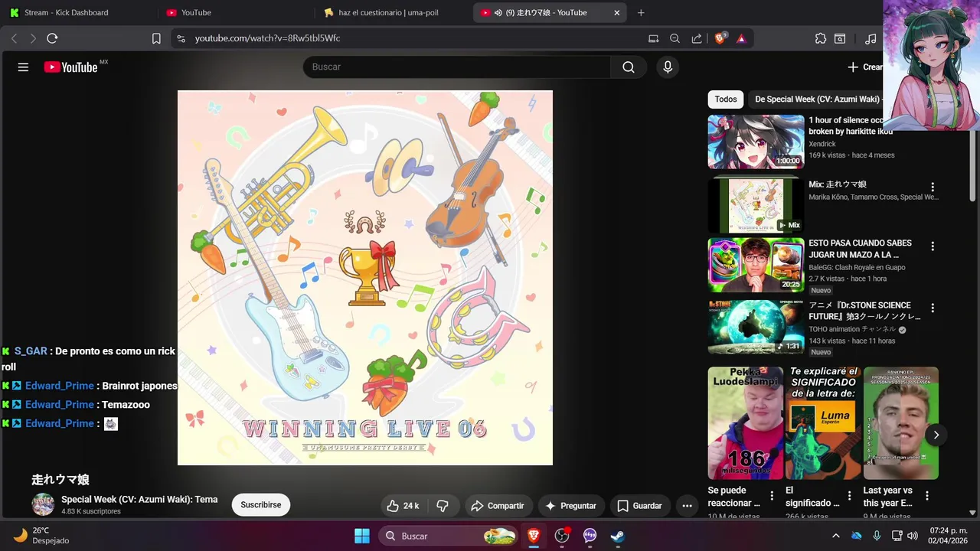Open options for the Last year vs short

(927, 496)
